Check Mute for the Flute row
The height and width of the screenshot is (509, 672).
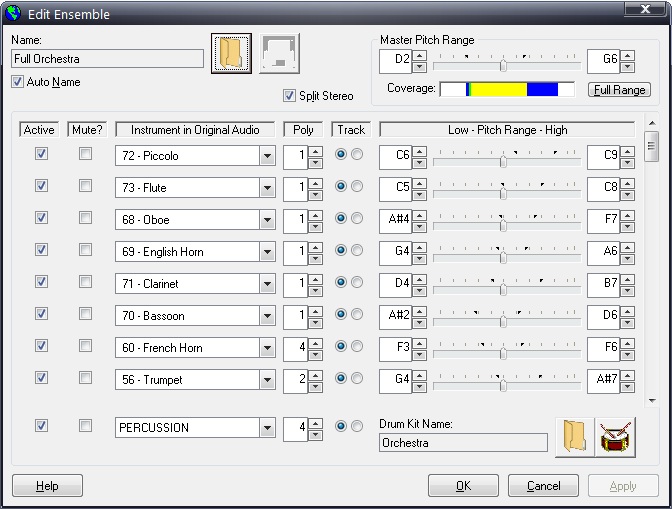tap(86, 186)
